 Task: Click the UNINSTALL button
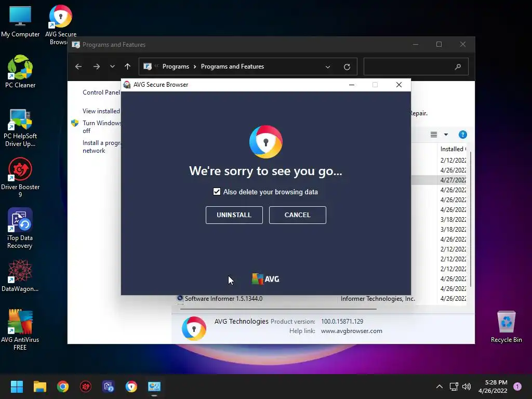click(234, 215)
